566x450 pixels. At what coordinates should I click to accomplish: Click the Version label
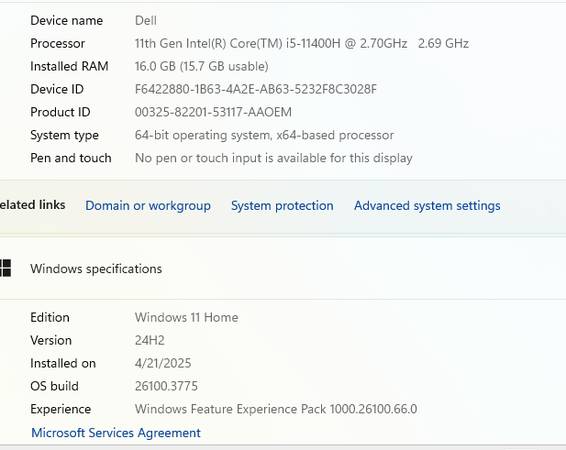tap(51, 340)
